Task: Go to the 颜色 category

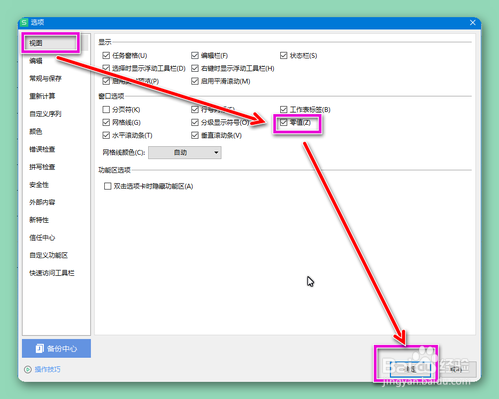Action: pyautogui.click(x=36, y=131)
